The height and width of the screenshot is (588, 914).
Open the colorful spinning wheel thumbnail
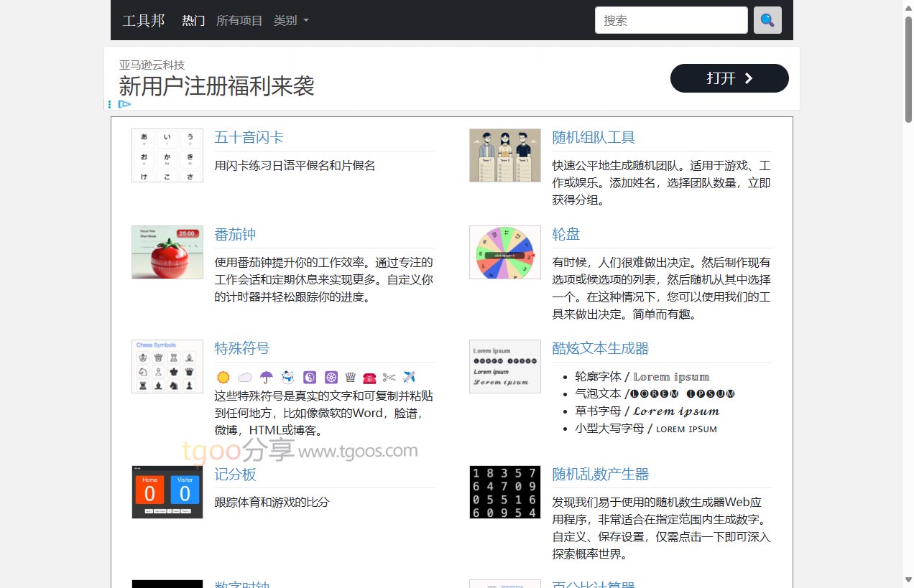pyautogui.click(x=504, y=252)
